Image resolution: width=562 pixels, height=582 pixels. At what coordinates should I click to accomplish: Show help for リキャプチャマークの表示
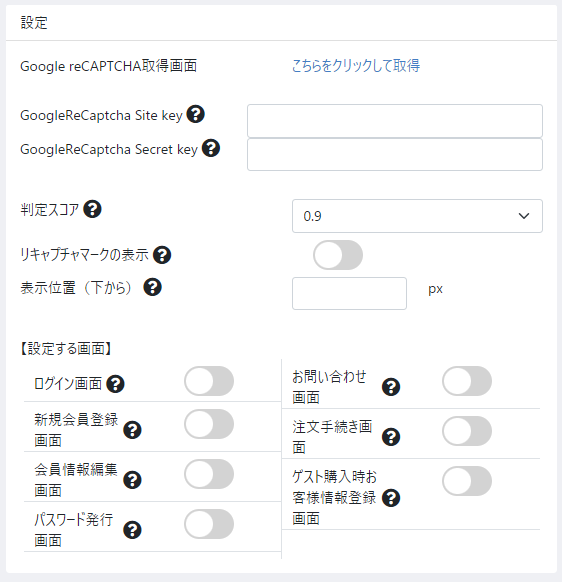click(x=162, y=255)
